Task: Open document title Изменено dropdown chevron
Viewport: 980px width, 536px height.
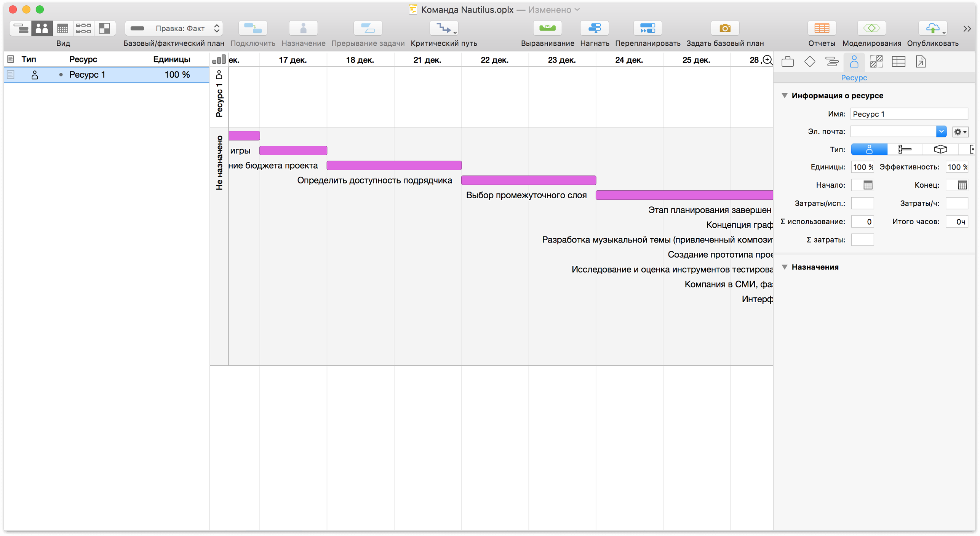Action: click(x=577, y=10)
